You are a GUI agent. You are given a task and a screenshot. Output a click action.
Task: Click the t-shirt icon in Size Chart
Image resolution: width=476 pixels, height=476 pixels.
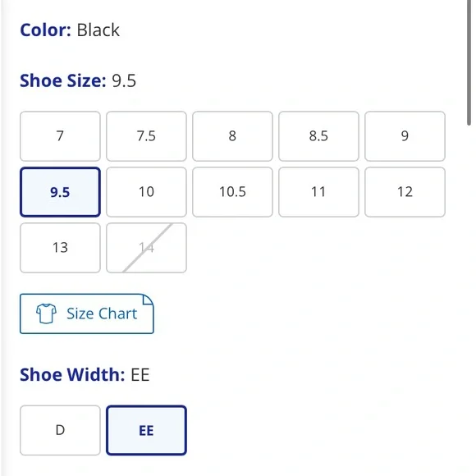click(46, 314)
